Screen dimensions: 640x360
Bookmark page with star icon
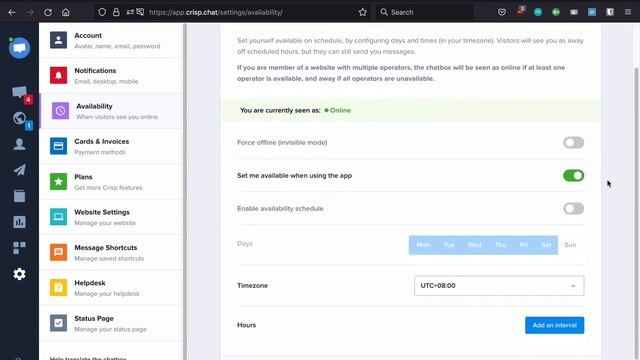coord(362,12)
